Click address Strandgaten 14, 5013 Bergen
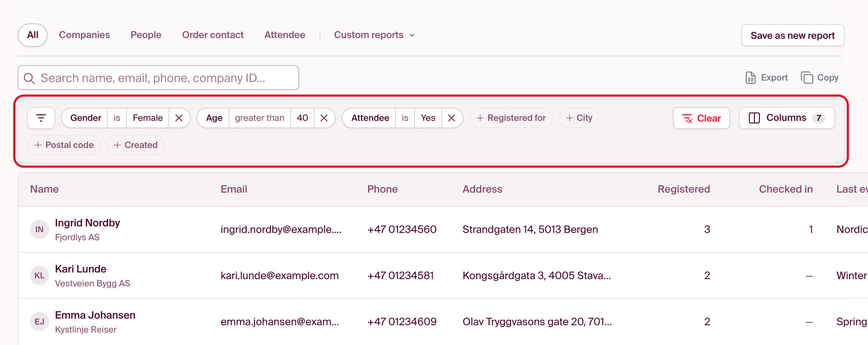This screenshot has width=868, height=345. point(530,229)
